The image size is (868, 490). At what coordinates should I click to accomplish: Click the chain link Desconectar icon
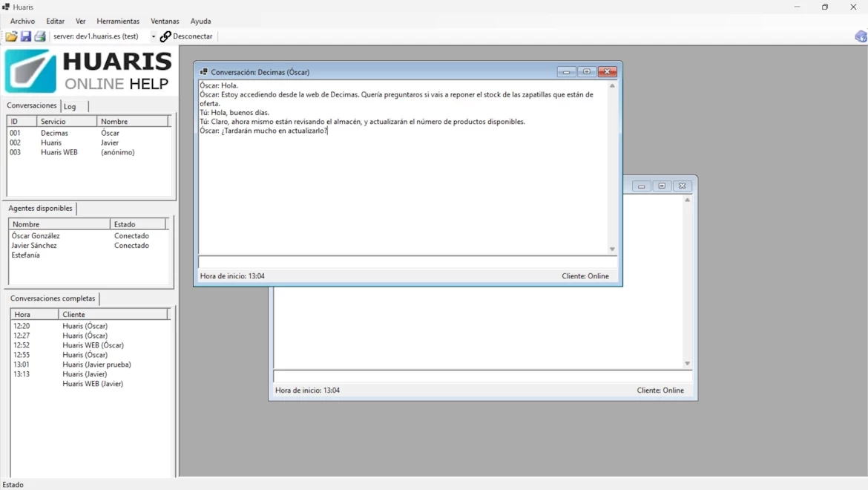165,36
